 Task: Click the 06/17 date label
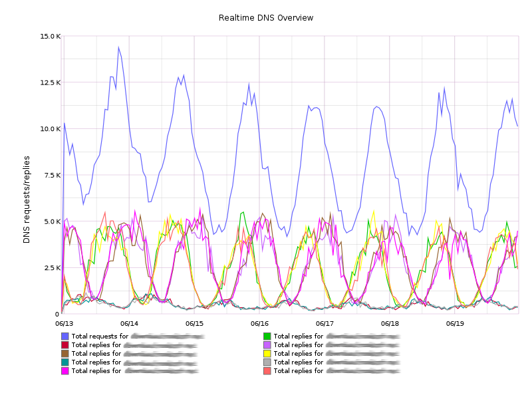click(325, 323)
